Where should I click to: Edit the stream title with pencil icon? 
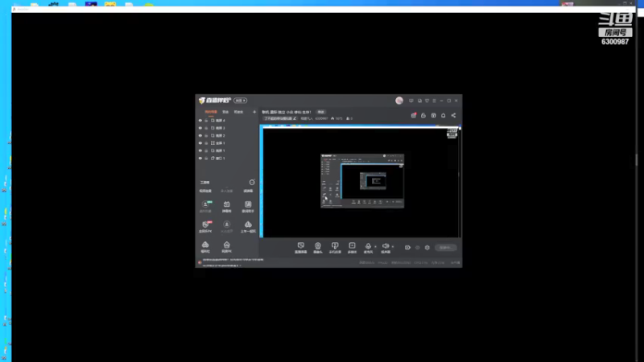[295, 118]
